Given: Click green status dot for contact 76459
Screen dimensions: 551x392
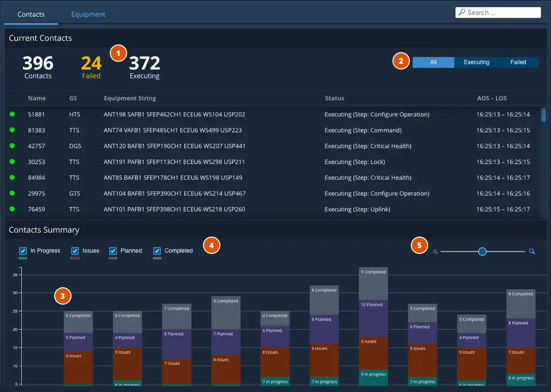Looking at the screenshot, I should click(12, 209).
